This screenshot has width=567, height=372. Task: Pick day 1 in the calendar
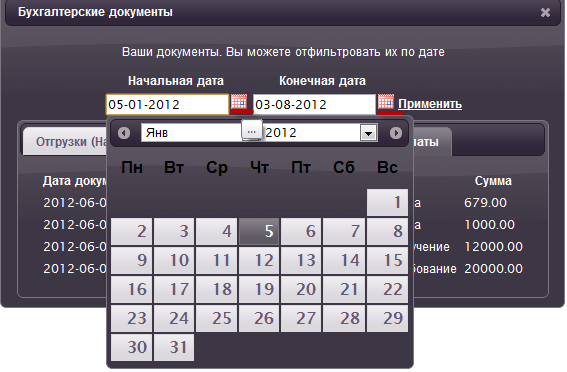[387, 202]
